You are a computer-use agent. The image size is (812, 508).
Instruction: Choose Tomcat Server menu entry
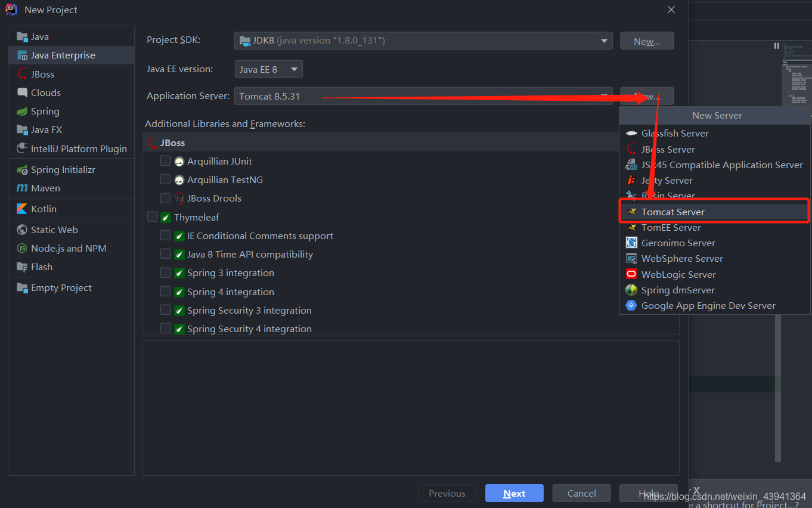715,212
